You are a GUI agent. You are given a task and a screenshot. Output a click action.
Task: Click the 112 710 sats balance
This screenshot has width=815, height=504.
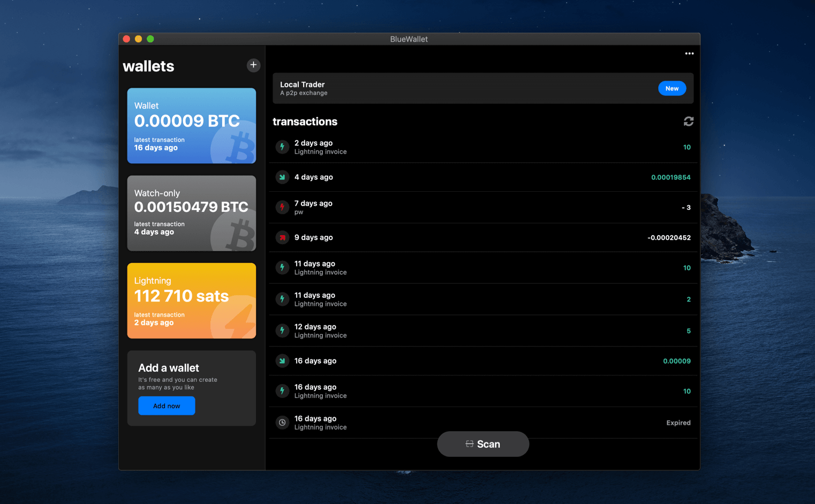tap(182, 296)
